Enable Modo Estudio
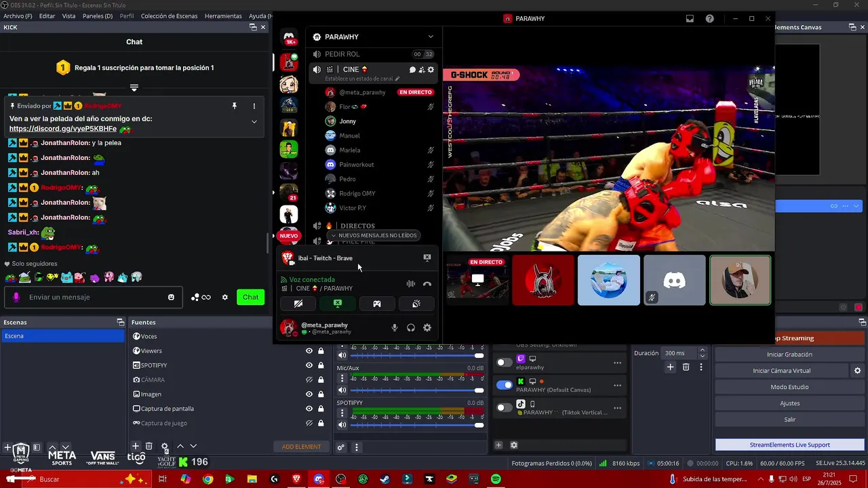This screenshot has height=488, width=868. point(789,387)
